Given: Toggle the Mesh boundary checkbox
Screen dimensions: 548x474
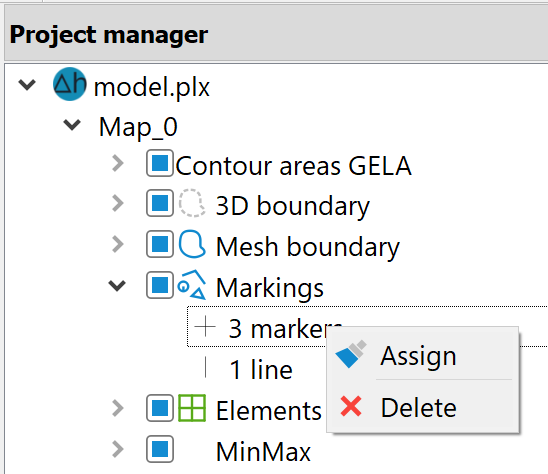Looking at the screenshot, I should [160, 244].
